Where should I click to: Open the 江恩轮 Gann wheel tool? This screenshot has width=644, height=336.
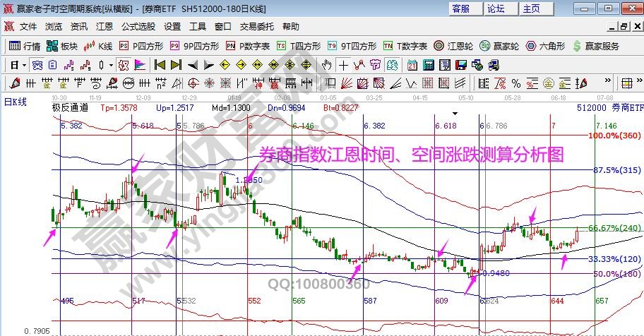tap(453, 46)
